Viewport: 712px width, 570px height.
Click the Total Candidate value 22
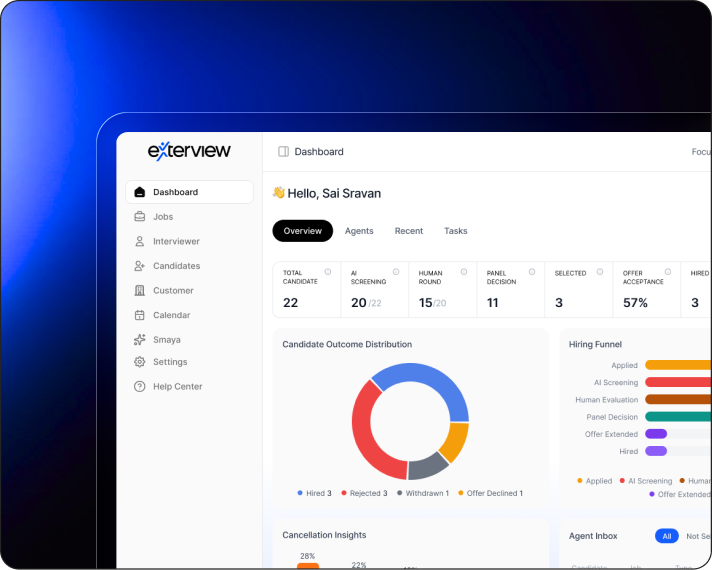291,302
